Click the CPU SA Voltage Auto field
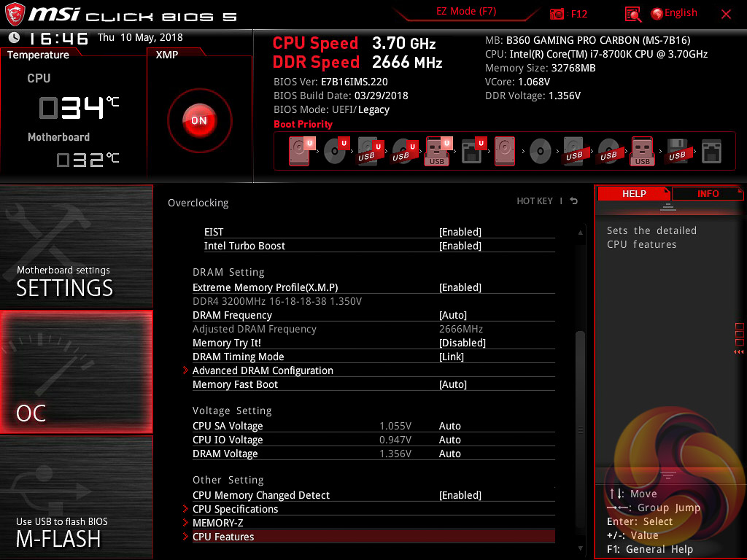 (449, 426)
